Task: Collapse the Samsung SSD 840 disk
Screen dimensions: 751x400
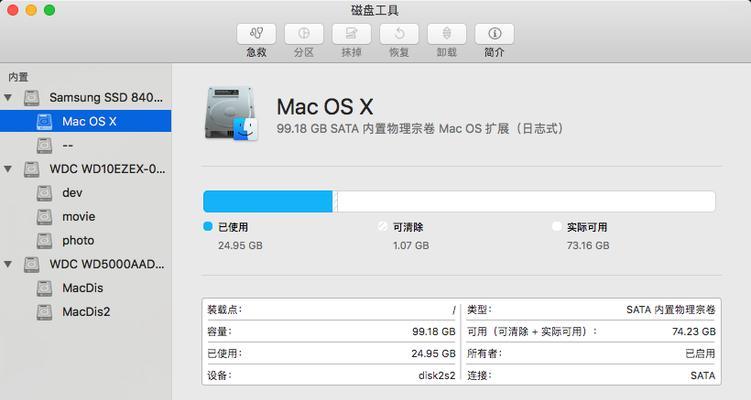Action: pos(8,98)
